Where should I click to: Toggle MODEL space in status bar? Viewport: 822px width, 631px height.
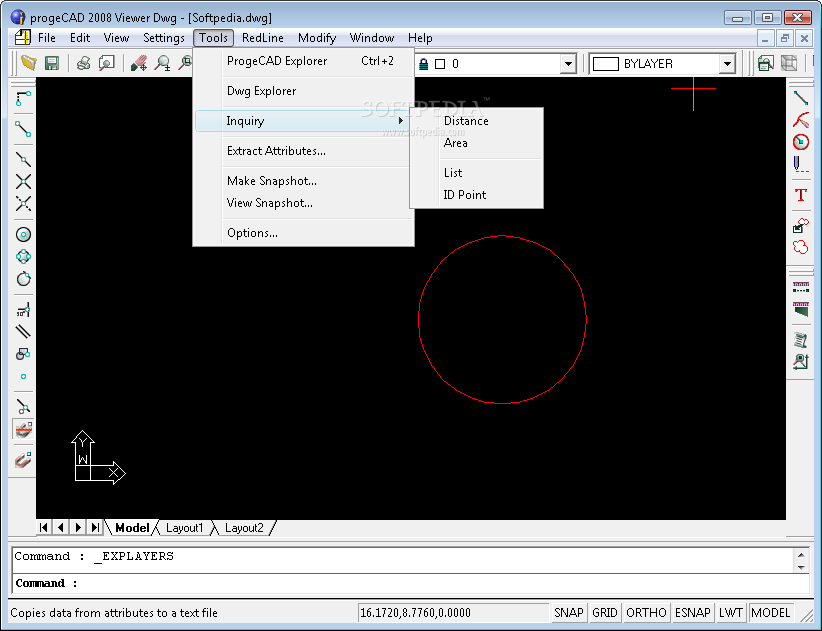(770, 613)
